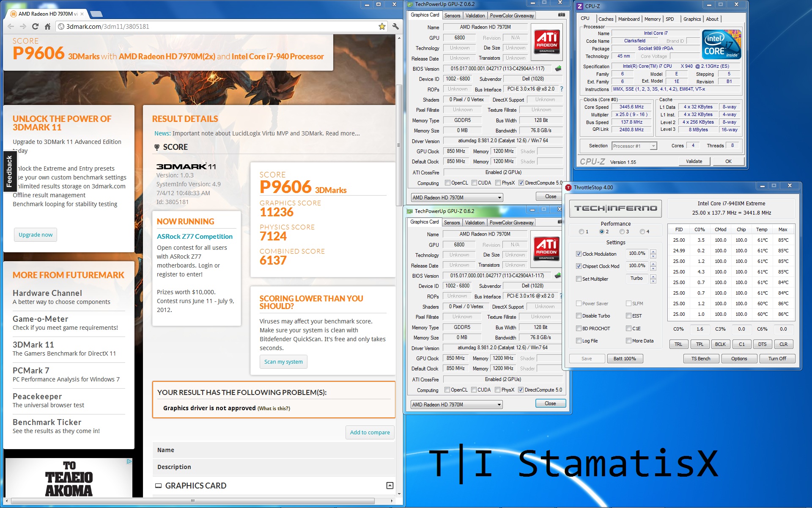Increase Set Multiplier Turbo stepper

click(653, 276)
